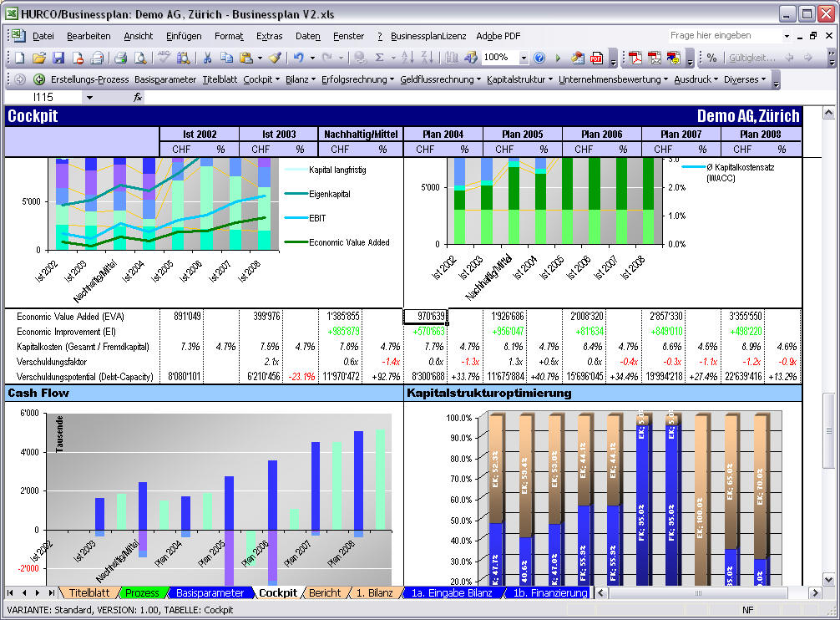Copy selection with the two-pages icon
Image resolution: width=840 pixels, height=620 pixels.
pos(226,58)
